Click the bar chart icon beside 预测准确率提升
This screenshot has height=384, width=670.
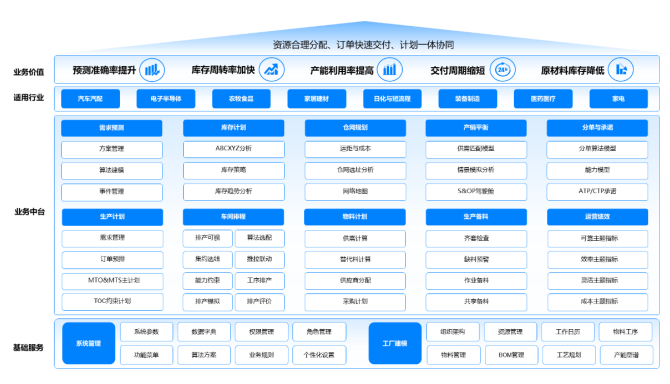152,70
